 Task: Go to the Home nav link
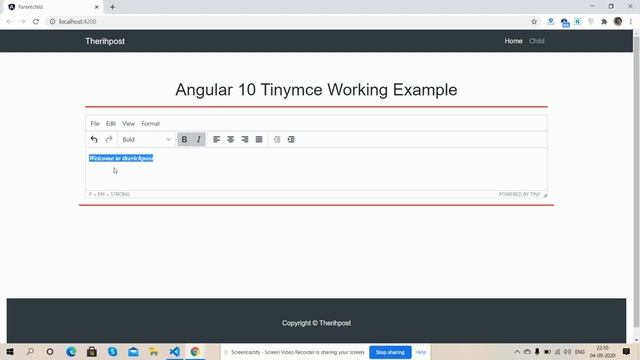513,41
